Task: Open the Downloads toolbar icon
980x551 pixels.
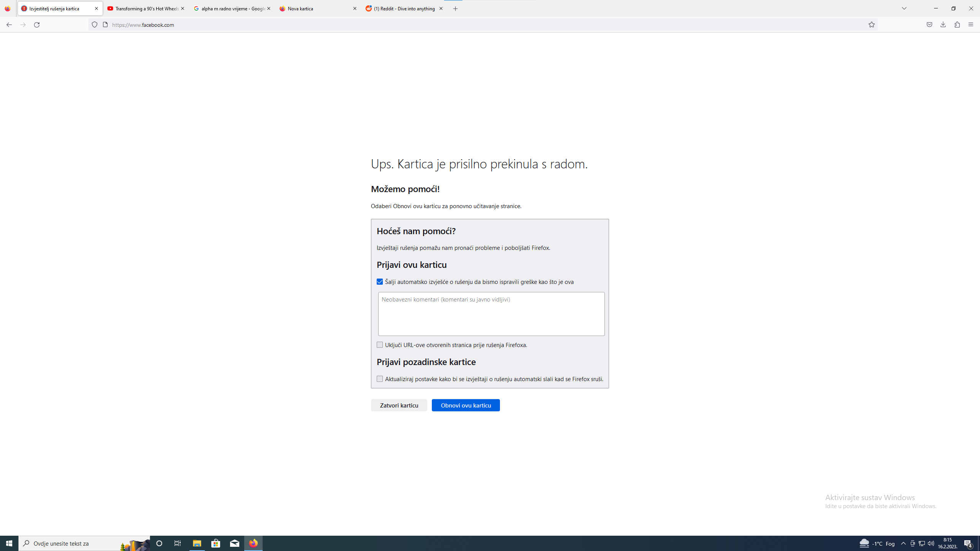Action: 943,25
